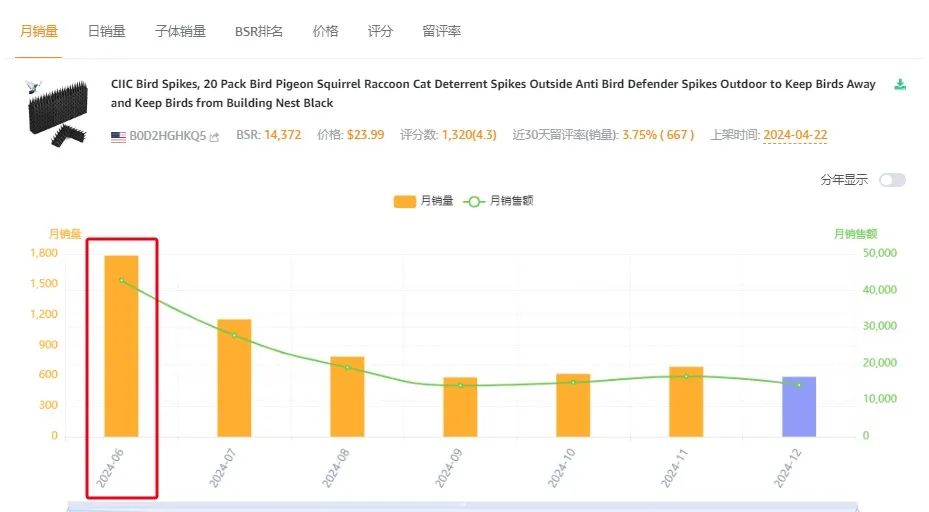Open external link icon beside ASIN
This screenshot has height=512, width=929.
214,137
